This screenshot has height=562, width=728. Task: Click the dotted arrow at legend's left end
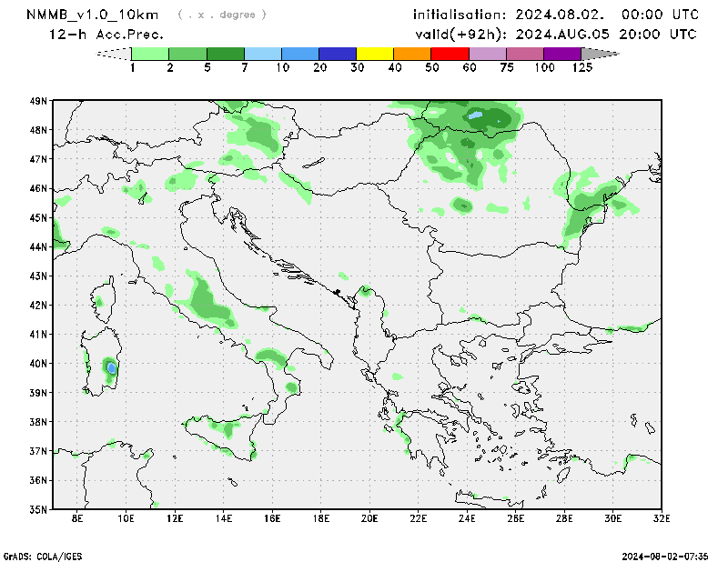114,54
